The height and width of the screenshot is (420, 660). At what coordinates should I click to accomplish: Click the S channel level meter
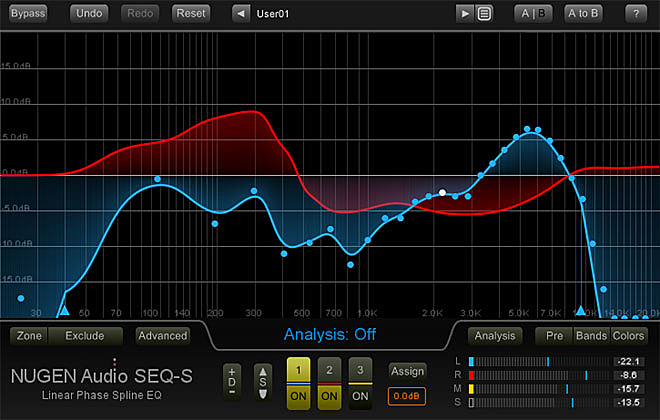click(539, 403)
